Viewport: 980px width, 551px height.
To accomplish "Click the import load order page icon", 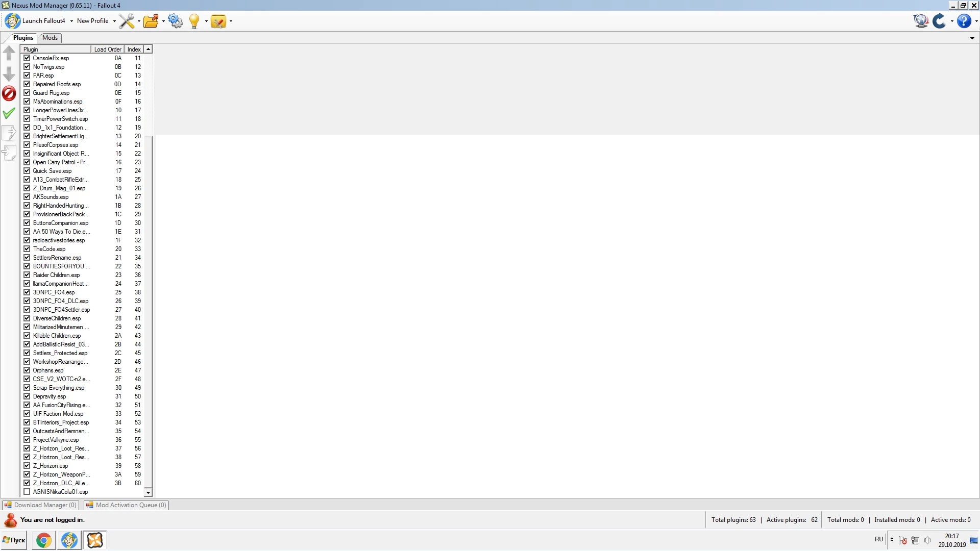I will (9, 153).
